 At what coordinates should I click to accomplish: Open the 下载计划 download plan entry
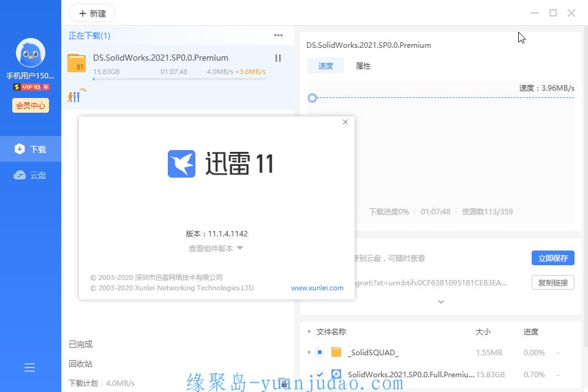point(83,383)
